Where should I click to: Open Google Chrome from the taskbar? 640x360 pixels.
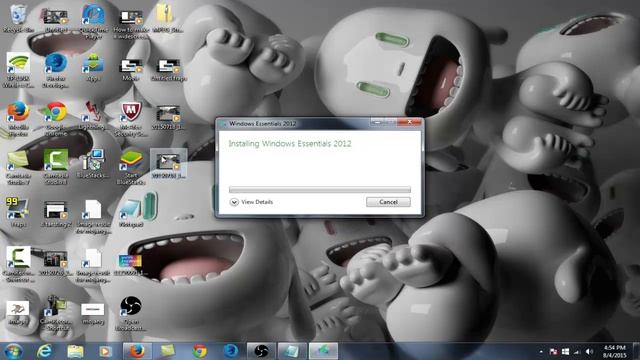point(199,351)
